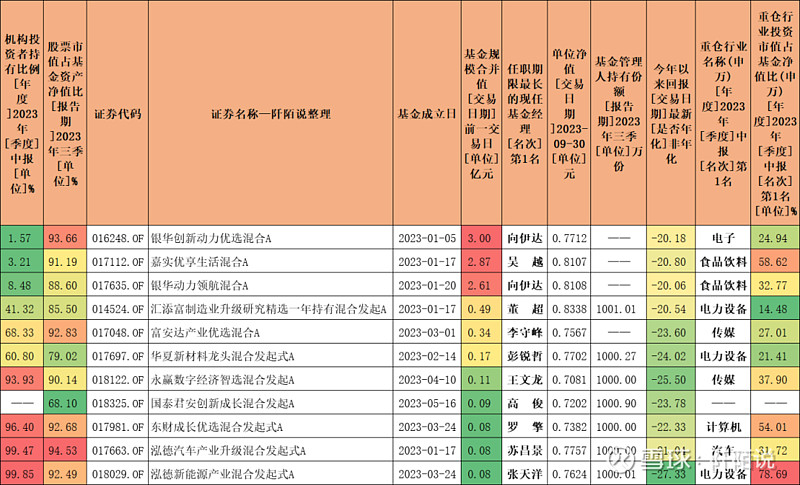Select fund name 嘉实优享生活混合A
The height and width of the screenshot is (485, 800).
(199, 262)
